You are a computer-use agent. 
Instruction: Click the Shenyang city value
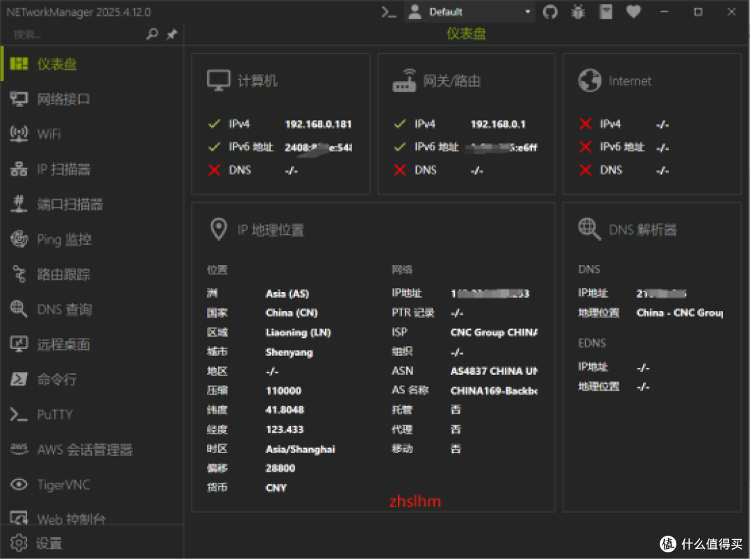290,352
